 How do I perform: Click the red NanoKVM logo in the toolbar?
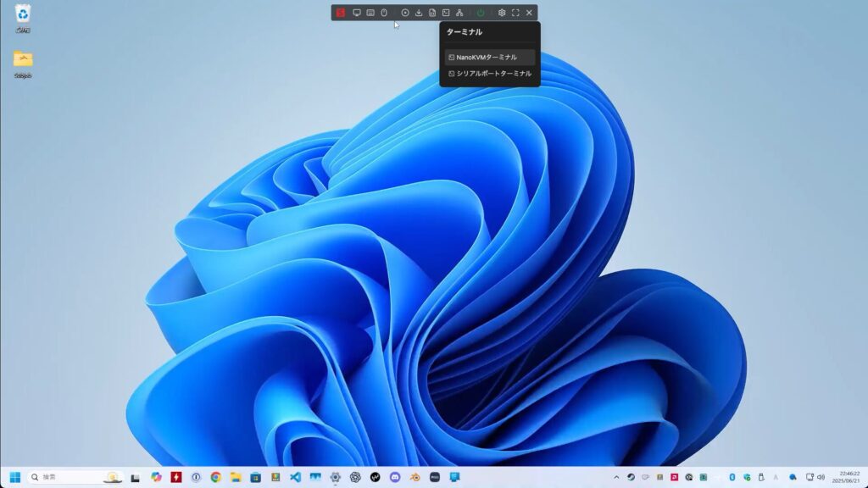pyautogui.click(x=341, y=13)
